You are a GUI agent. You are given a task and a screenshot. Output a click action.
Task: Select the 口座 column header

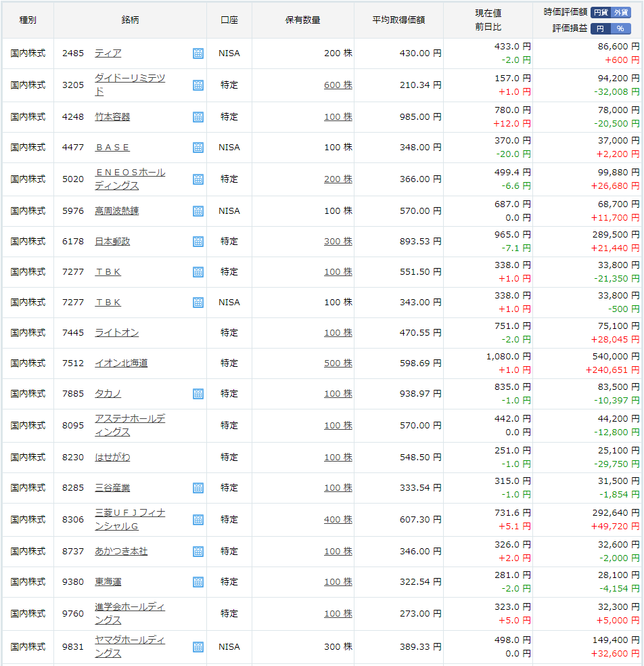[229, 20]
